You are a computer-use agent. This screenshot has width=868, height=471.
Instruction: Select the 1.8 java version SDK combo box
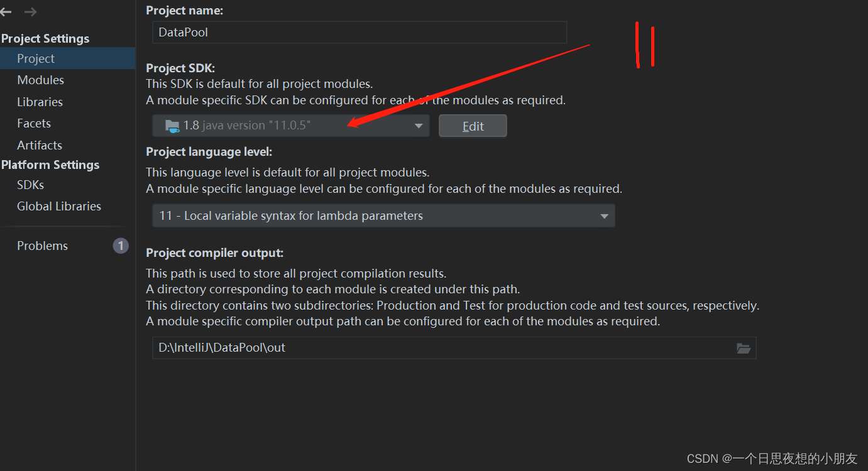click(291, 126)
